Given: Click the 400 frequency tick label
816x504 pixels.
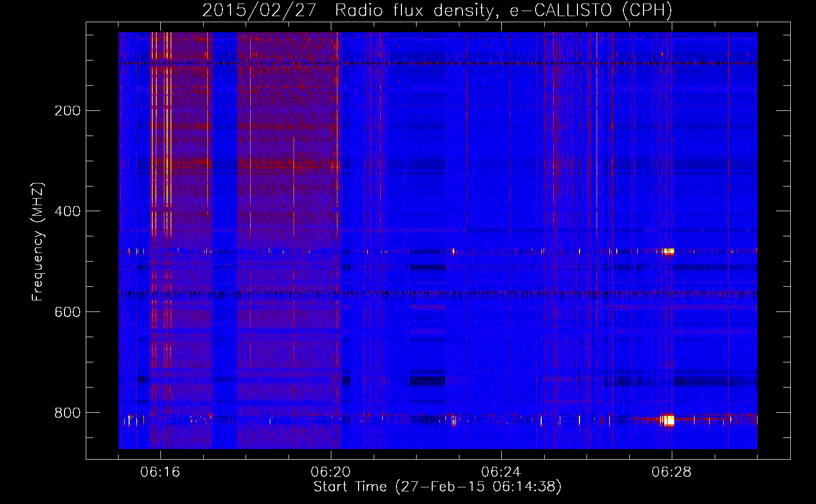Looking at the screenshot, I should (67, 211).
